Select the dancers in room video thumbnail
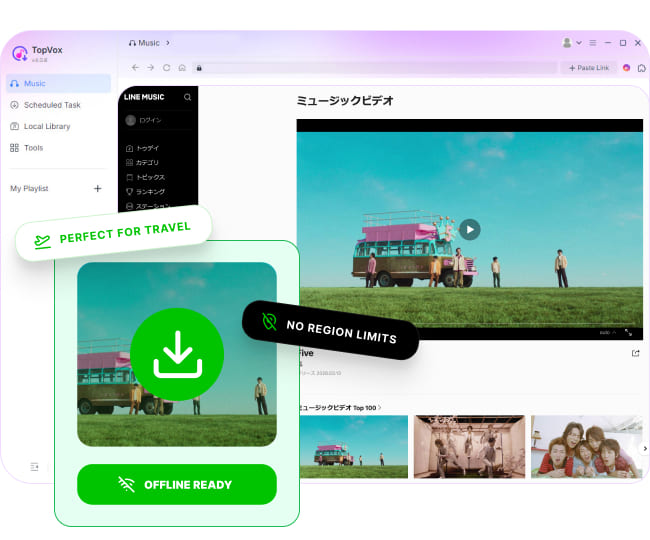Image resolution: width=650 pixels, height=540 pixels. pyautogui.click(x=469, y=447)
